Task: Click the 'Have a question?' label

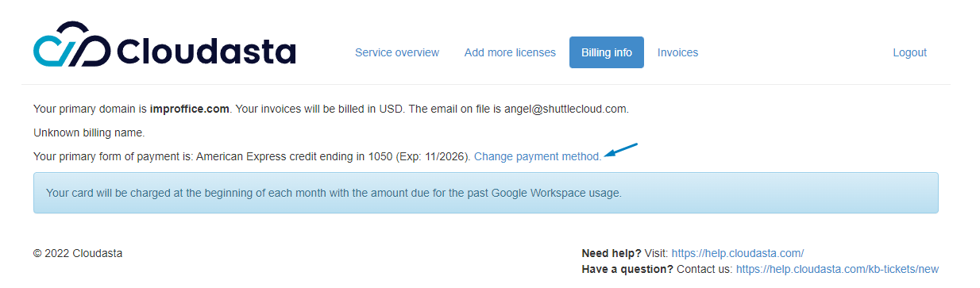Action: (x=627, y=269)
